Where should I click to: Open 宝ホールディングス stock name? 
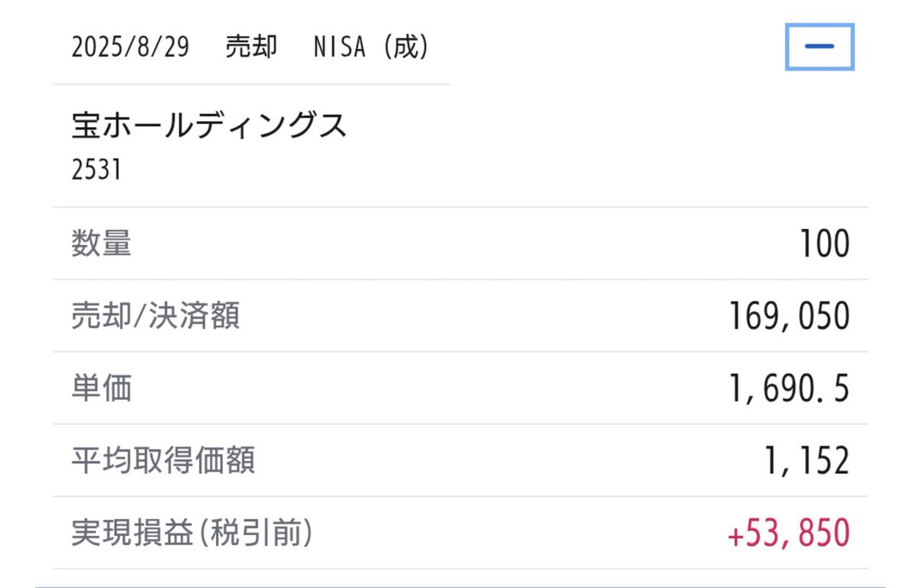click(209, 126)
